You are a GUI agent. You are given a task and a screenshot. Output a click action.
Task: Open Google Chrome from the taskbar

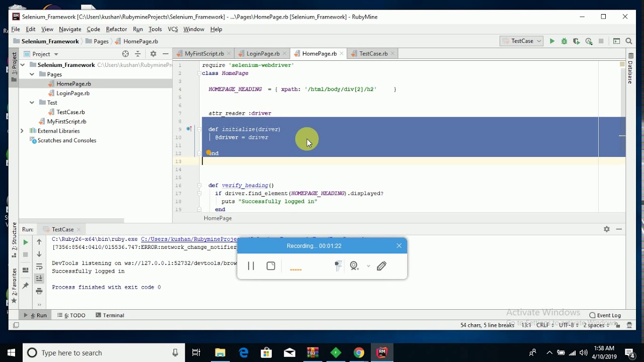tap(359, 353)
